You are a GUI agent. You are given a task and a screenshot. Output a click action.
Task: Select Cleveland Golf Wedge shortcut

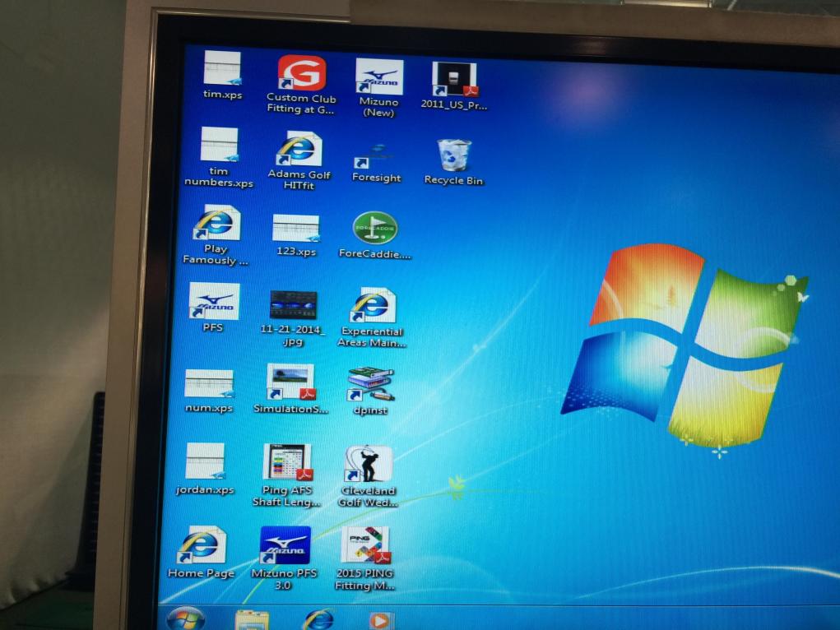click(369, 464)
